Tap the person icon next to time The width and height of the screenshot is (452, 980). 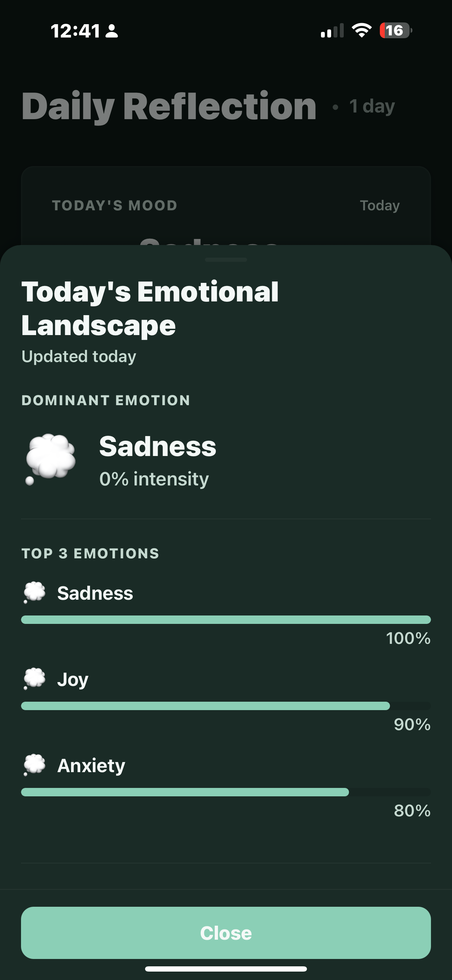[x=111, y=31]
